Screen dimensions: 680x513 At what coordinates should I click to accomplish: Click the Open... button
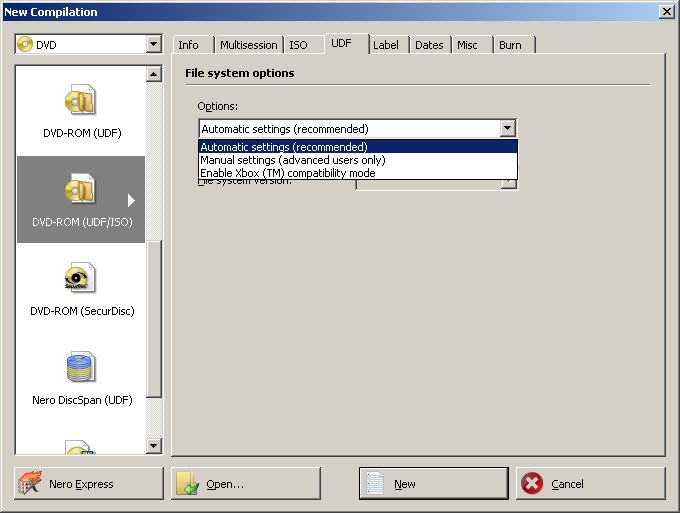point(246,483)
